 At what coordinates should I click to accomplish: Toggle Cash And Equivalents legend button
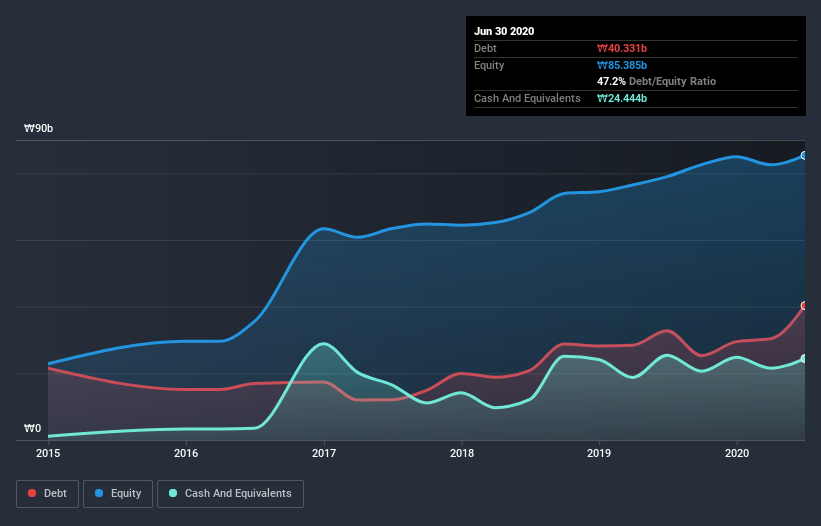(x=230, y=494)
